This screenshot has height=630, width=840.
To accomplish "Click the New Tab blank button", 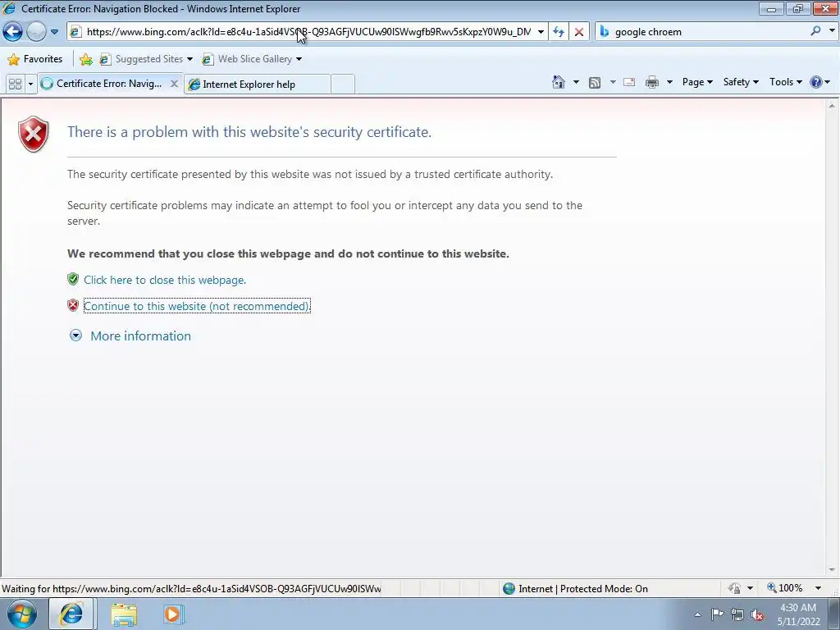I will (343, 84).
